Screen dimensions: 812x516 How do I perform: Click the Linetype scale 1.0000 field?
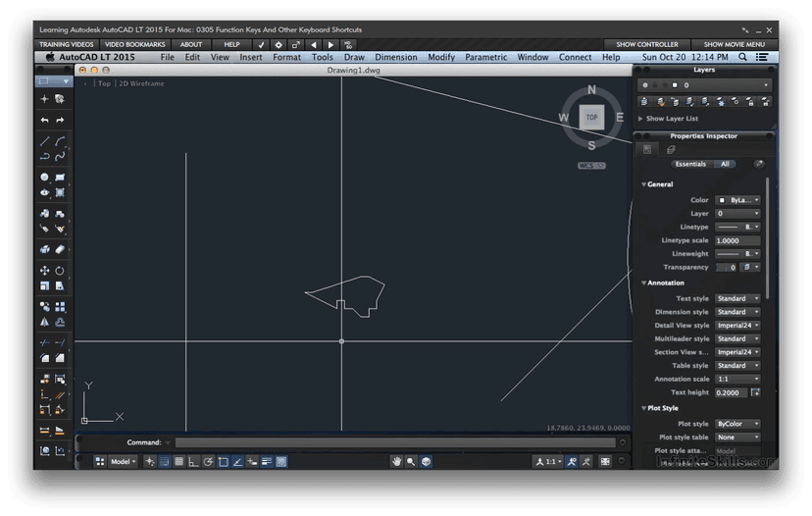pyautogui.click(x=737, y=240)
